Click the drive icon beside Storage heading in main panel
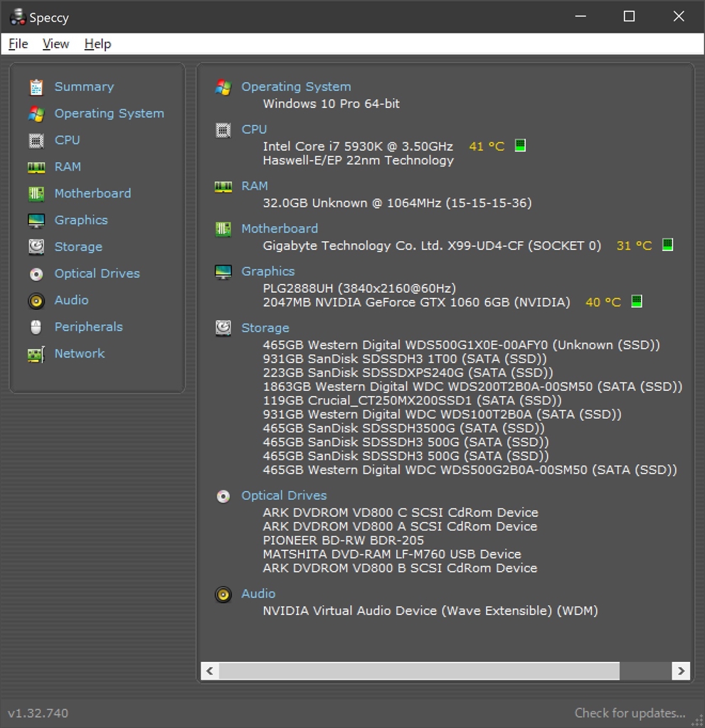The width and height of the screenshot is (705, 728). 223,328
